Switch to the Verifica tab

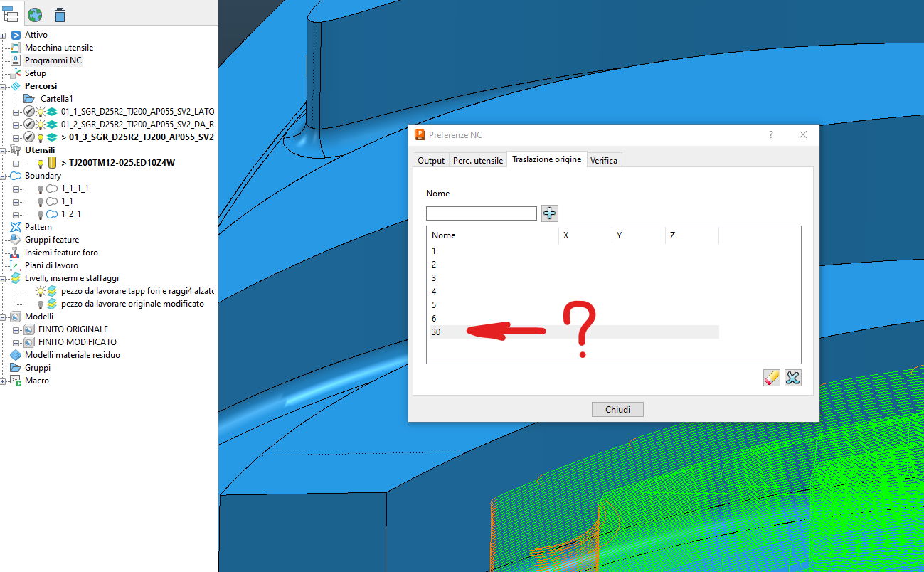coord(604,161)
